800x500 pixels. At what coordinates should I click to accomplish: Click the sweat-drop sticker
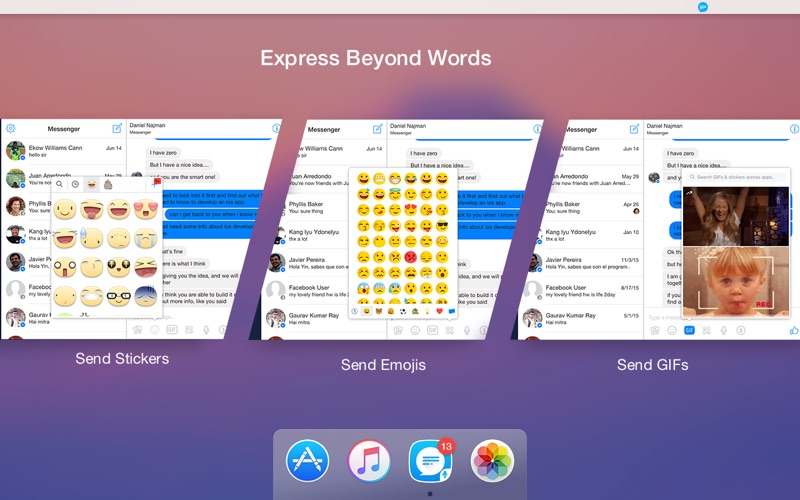[92, 237]
